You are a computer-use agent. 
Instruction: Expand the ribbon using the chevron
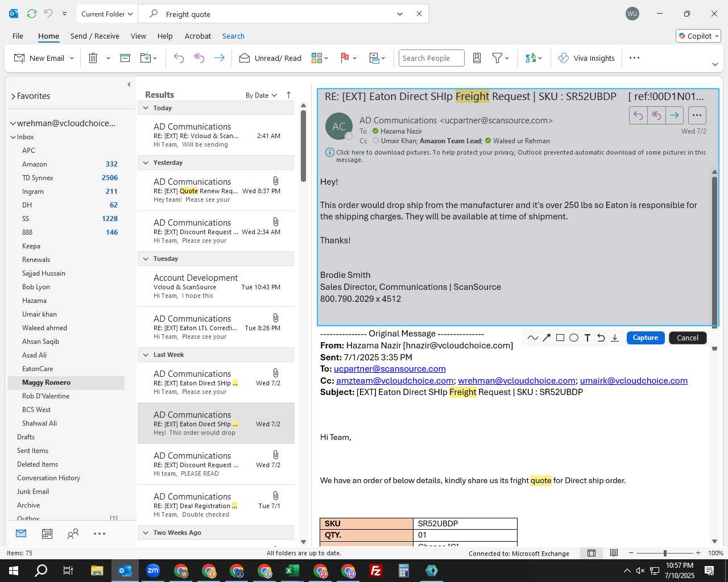click(x=715, y=64)
